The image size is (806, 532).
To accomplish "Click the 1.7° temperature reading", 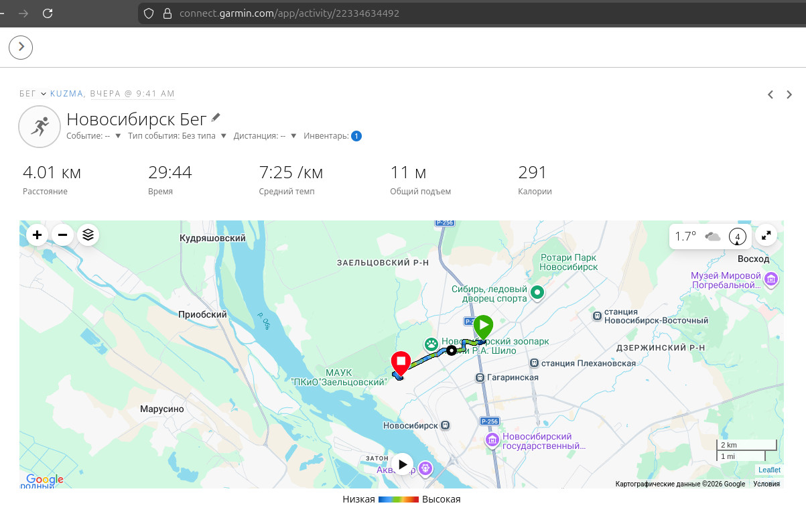I will tap(685, 236).
